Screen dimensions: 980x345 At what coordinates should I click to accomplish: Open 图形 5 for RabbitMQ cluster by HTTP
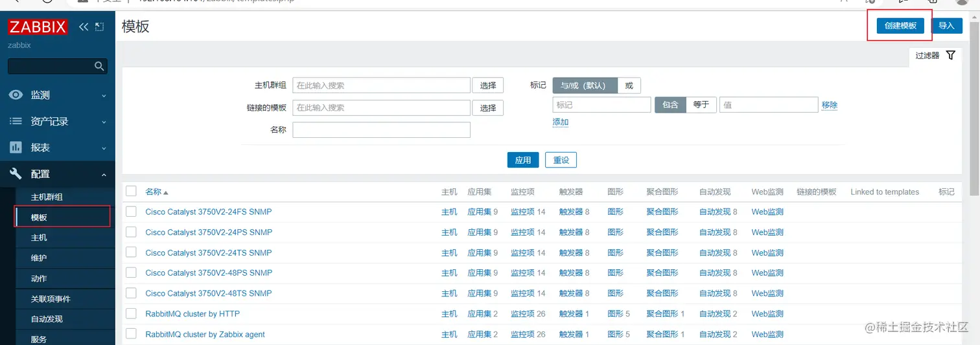click(615, 314)
